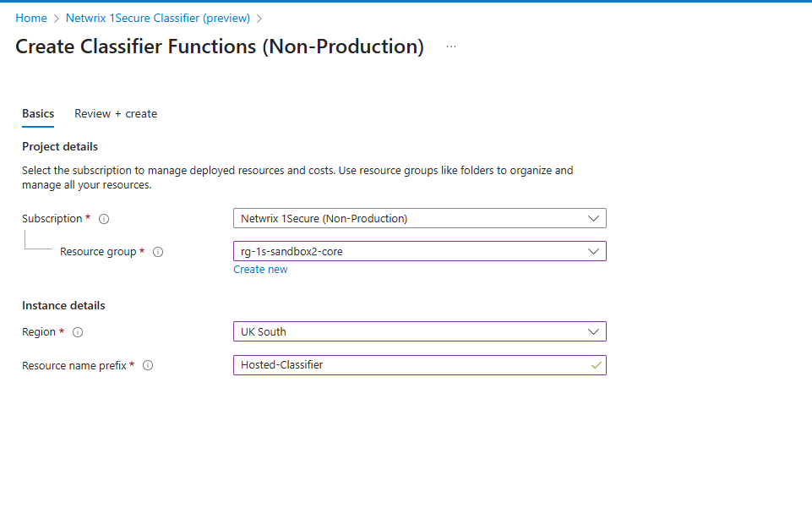Click the Resource name prefix info icon
The width and height of the screenshot is (812, 530).
coord(148,366)
